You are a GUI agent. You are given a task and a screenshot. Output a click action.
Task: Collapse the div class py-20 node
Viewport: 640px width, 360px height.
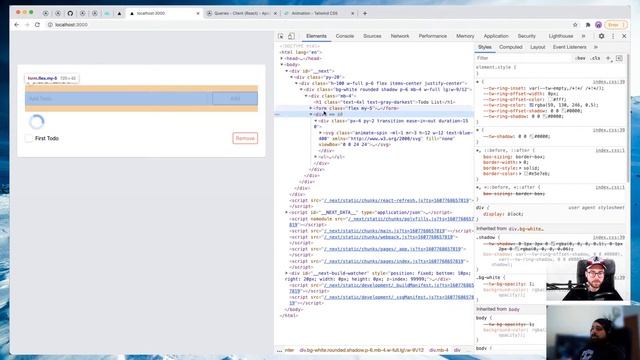pos(291,77)
